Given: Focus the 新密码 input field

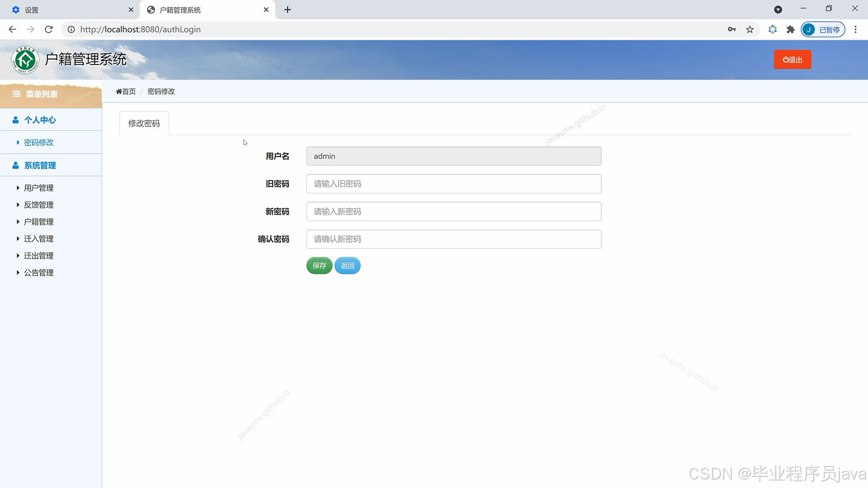Looking at the screenshot, I should tap(454, 211).
